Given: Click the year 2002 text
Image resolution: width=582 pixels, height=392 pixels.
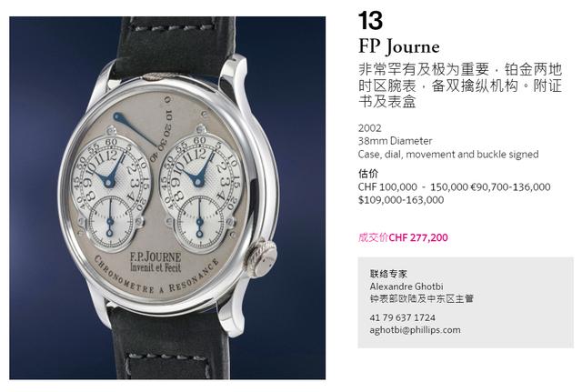Looking at the screenshot, I should click(370, 128).
